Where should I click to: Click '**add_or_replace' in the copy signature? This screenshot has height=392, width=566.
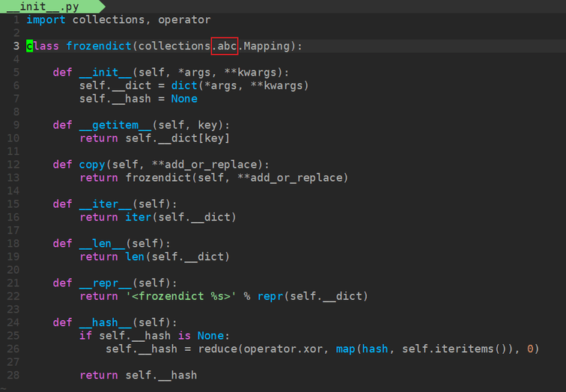coord(204,165)
